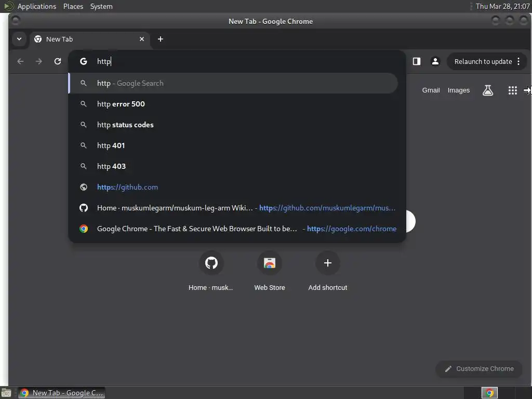
Task: Click the Chrome icon in workspace switcher
Action: [x=489, y=393]
